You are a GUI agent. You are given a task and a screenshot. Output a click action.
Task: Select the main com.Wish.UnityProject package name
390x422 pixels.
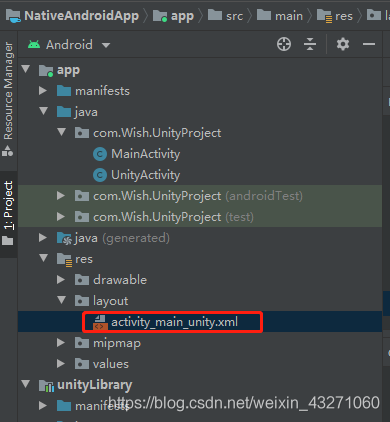157,133
